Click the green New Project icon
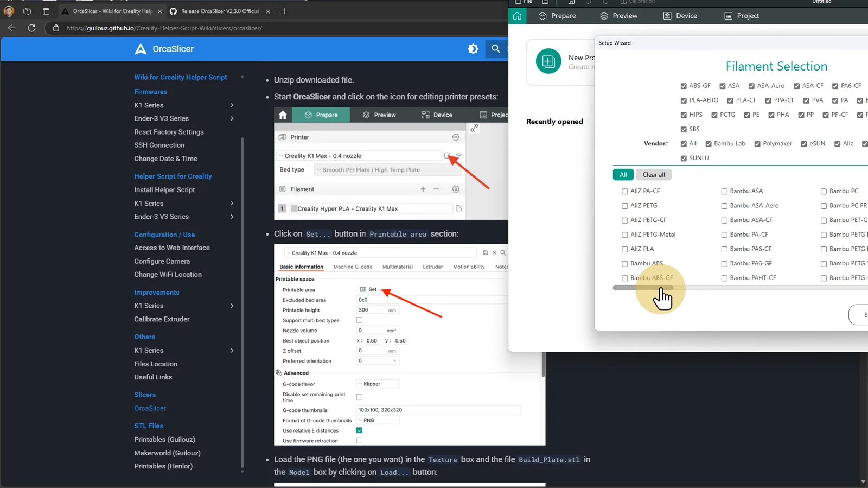Screen dimensions: 868x488 [548, 61]
